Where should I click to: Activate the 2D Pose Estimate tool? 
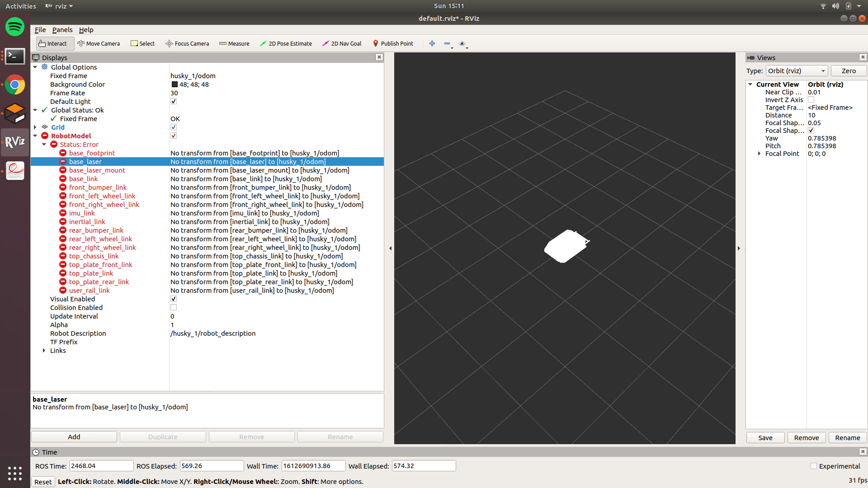(x=286, y=43)
